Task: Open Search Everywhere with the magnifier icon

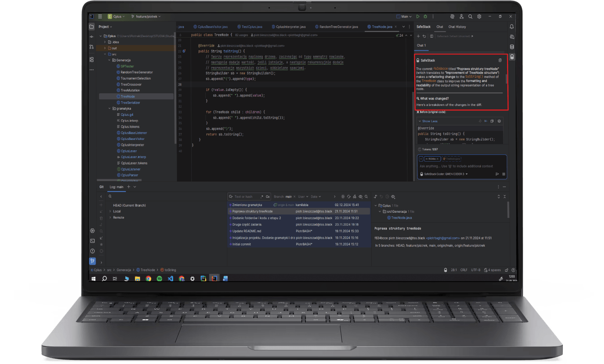Action: point(470,16)
